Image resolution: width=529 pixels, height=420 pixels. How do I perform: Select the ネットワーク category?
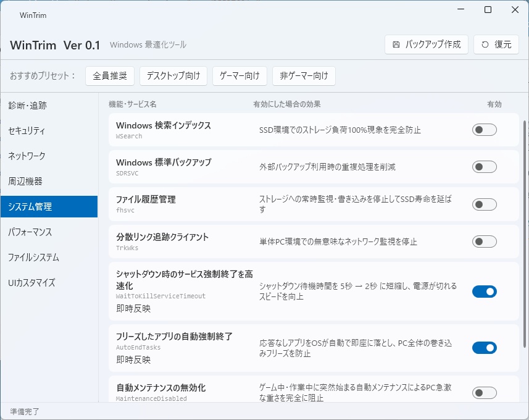(49, 156)
